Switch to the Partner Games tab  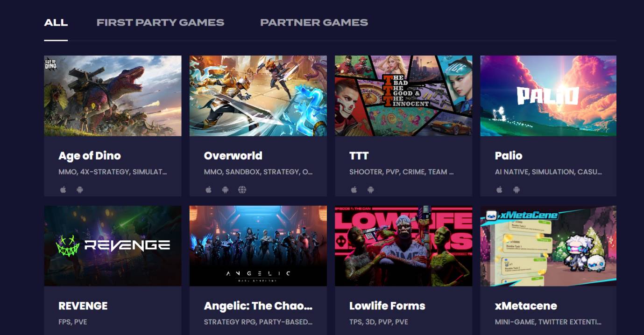coord(314,22)
